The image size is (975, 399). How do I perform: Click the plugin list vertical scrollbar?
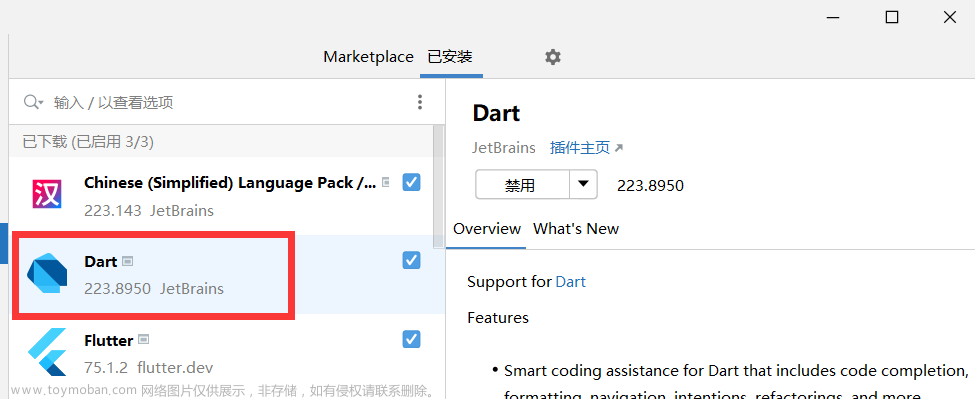[439, 185]
